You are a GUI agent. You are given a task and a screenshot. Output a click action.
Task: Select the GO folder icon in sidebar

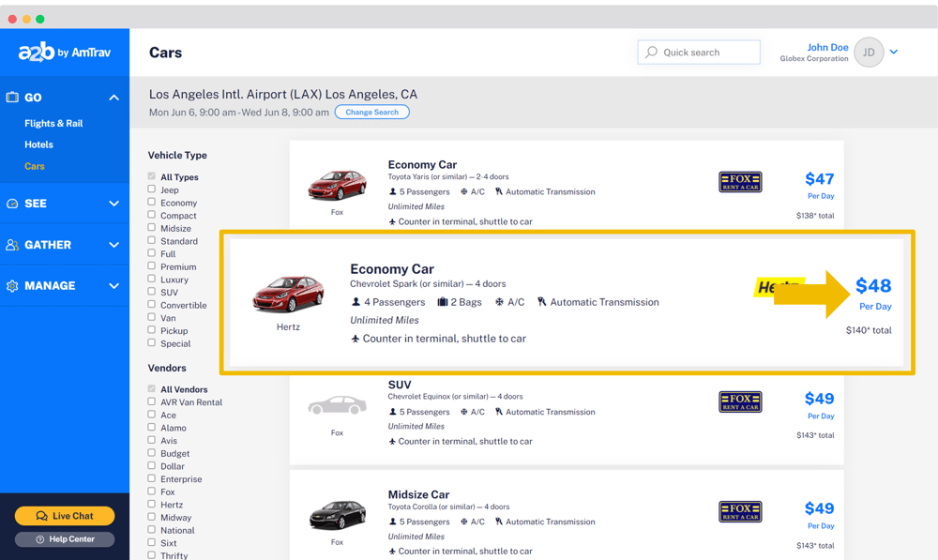[13, 97]
